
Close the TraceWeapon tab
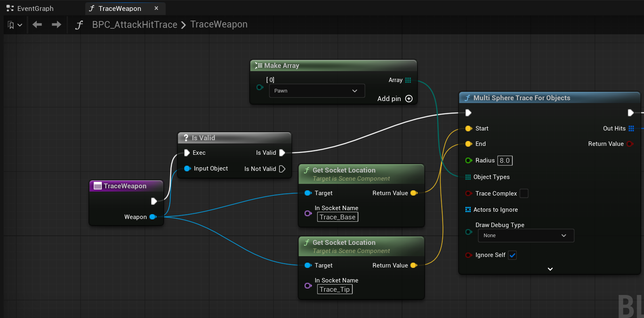pos(156,8)
